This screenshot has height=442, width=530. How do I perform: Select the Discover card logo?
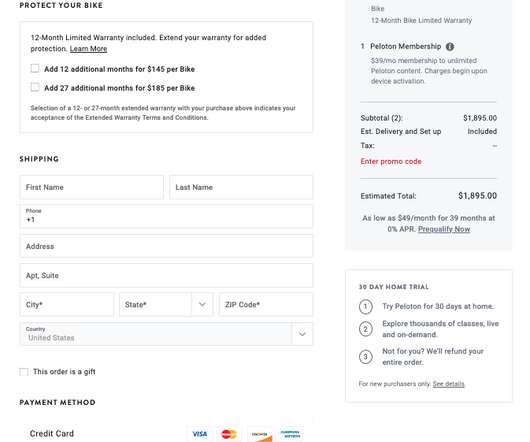[x=260, y=434]
